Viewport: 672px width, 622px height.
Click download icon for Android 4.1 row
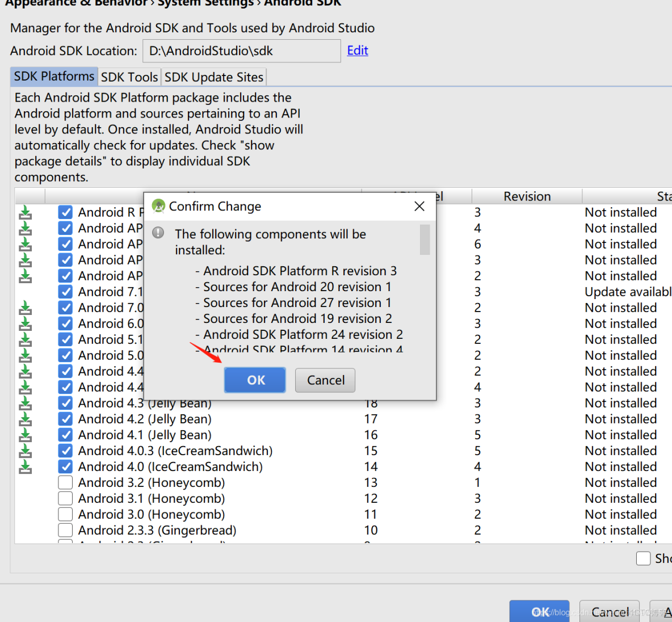coord(26,435)
